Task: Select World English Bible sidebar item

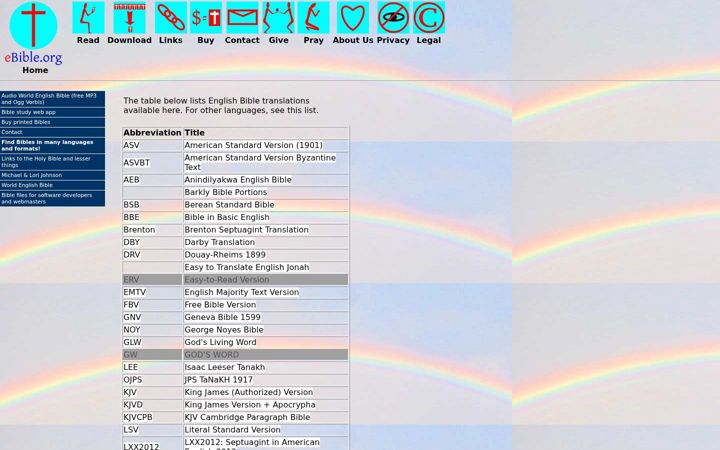Action: point(52,186)
